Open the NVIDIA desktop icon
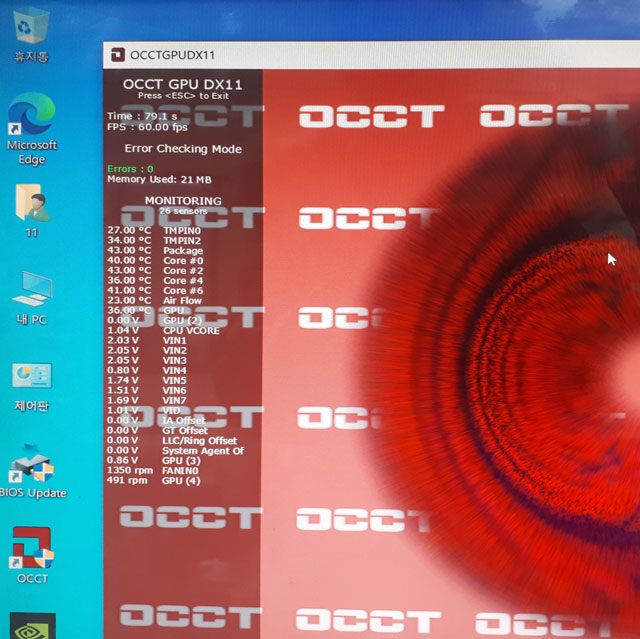 coord(33,626)
